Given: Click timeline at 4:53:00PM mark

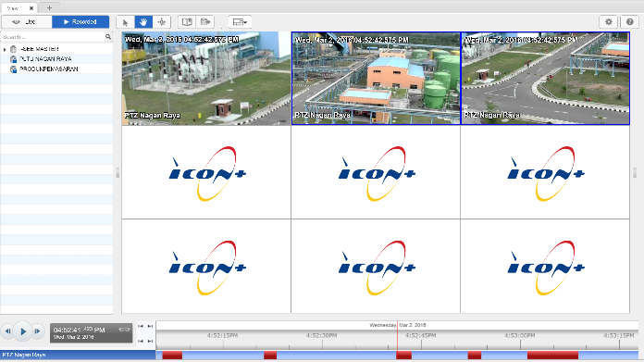Looking at the screenshot, I should [520, 336].
